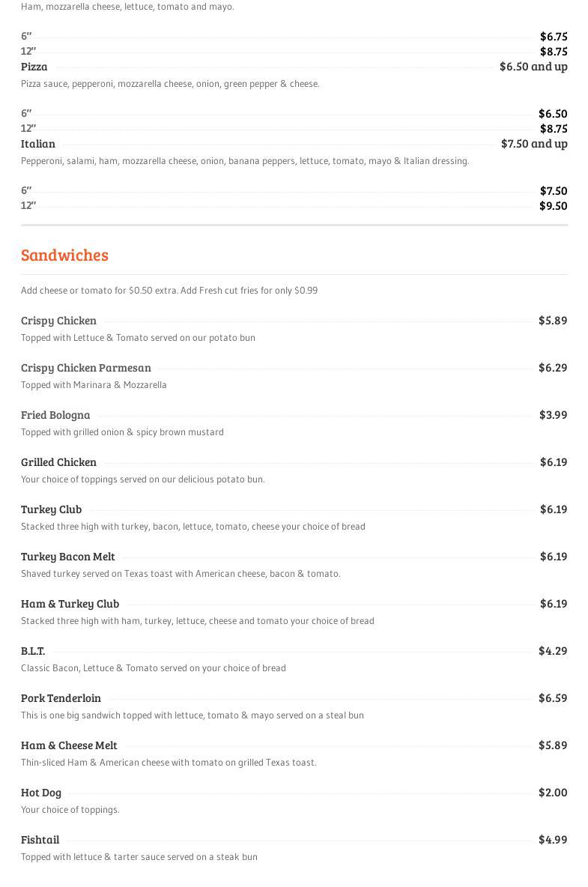Viewport: 588px width, 887px height.
Task: Click the Turkey Bacon Melt item
Action: [x=68, y=557]
